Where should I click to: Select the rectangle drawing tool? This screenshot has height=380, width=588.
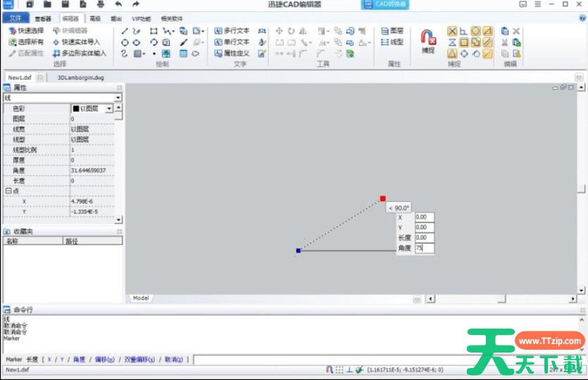tap(154, 31)
